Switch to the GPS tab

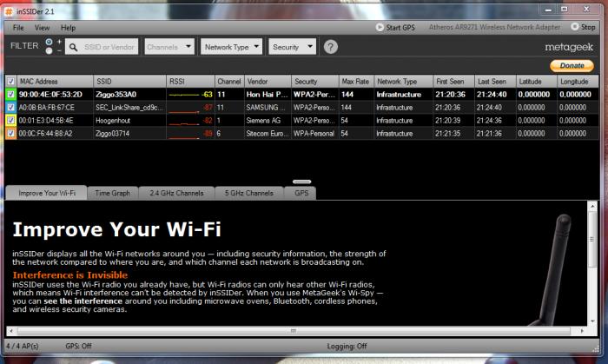point(301,193)
